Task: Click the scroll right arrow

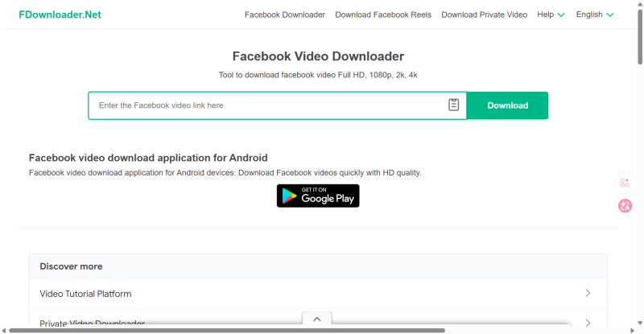Action: (632, 330)
